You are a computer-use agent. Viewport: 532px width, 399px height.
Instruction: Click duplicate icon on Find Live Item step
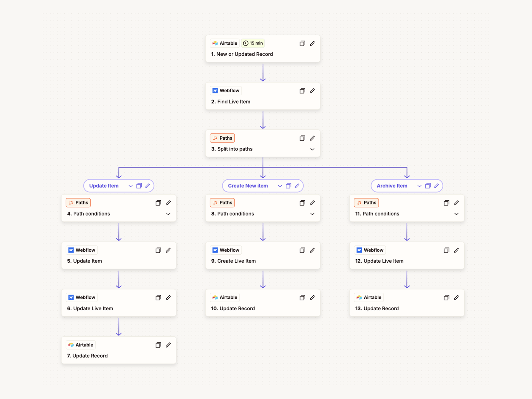click(302, 91)
